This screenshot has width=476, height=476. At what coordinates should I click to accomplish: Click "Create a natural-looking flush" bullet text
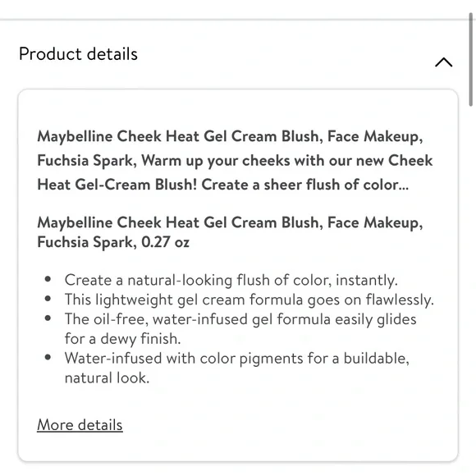click(231, 280)
